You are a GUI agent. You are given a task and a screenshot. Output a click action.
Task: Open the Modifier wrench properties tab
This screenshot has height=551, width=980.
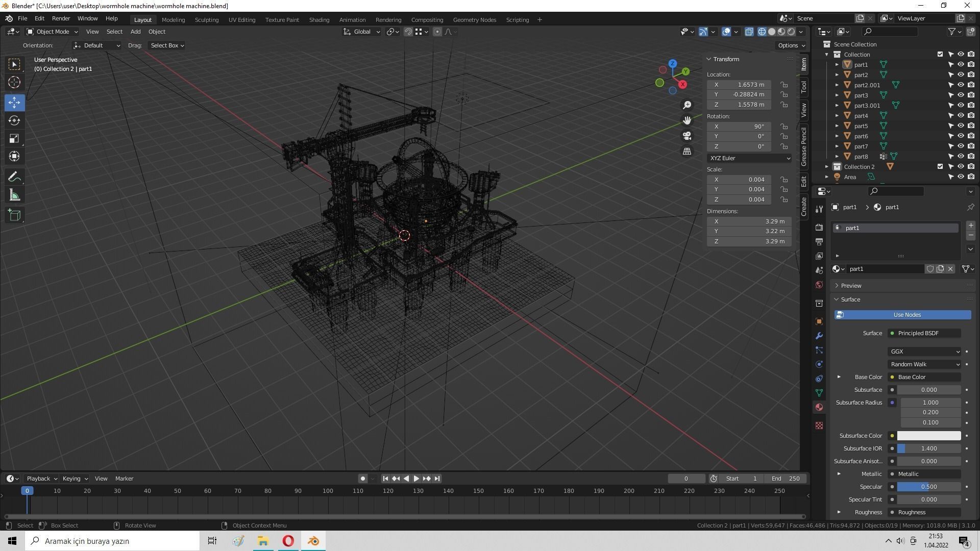click(x=819, y=336)
